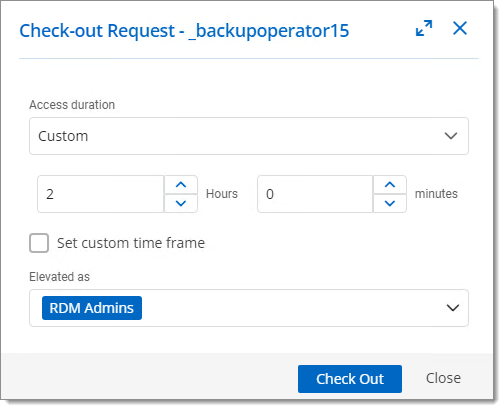
Task: Open the Elevated as selection box
Action: [249, 308]
